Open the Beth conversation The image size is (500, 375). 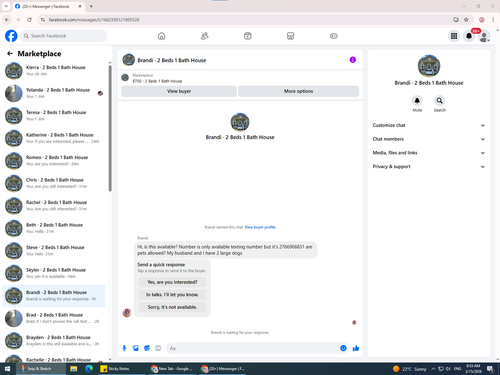(x=54, y=228)
